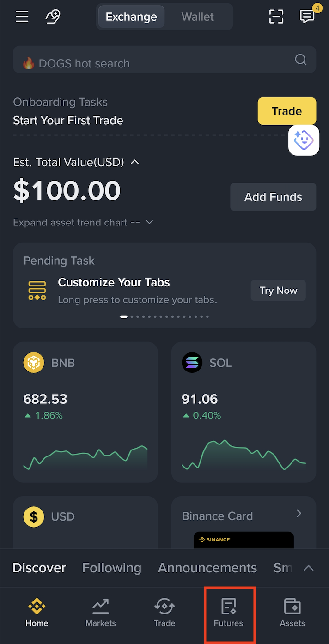Image resolution: width=329 pixels, height=644 pixels.
Task: Open the hamburger menu
Action: tap(22, 17)
